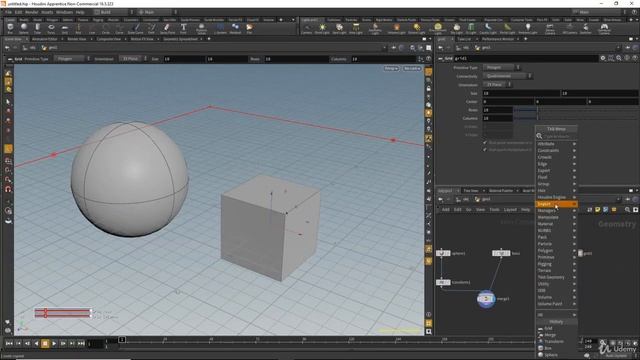Click the merge1 node display flag

pos(493,299)
